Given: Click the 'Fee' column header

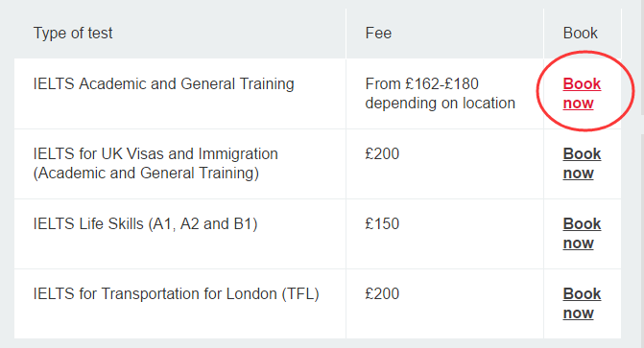Looking at the screenshot, I should 378,33.
